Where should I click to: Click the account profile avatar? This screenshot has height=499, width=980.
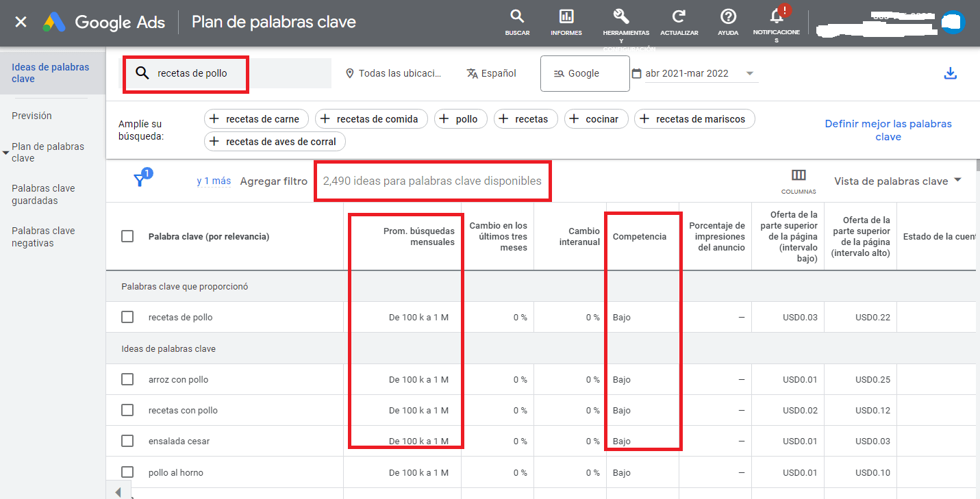[953, 22]
